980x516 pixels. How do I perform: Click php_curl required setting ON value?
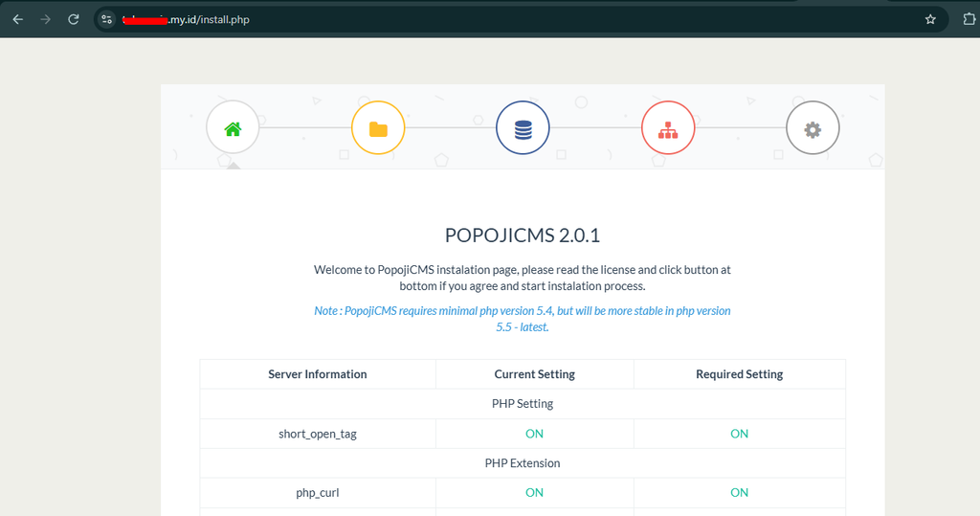(740, 493)
